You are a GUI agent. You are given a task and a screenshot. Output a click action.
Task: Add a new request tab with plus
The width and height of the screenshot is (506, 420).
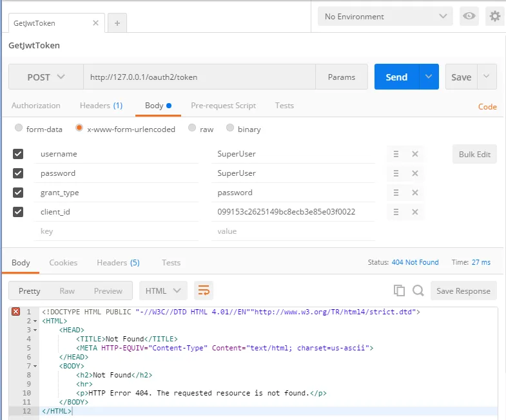click(x=117, y=23)
